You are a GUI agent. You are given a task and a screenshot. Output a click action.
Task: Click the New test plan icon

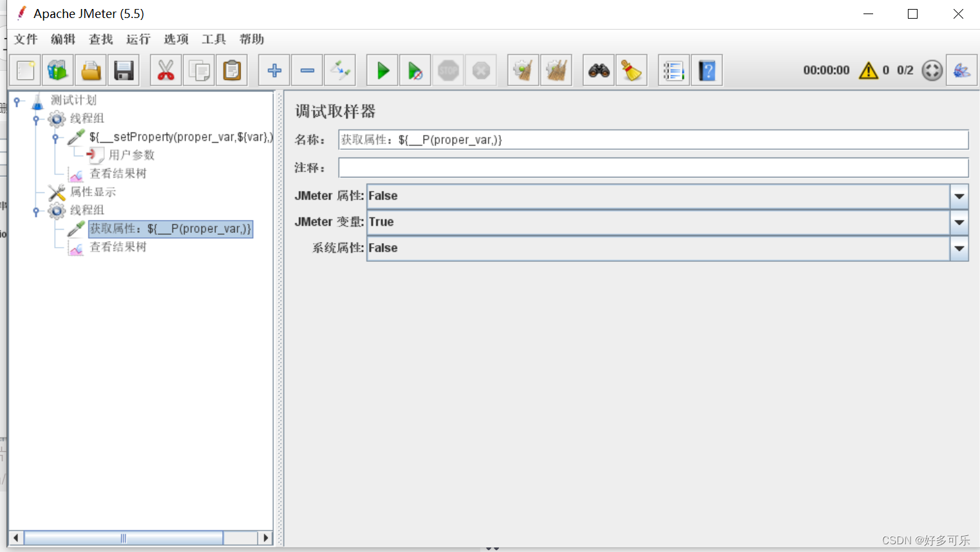point(26,70)
